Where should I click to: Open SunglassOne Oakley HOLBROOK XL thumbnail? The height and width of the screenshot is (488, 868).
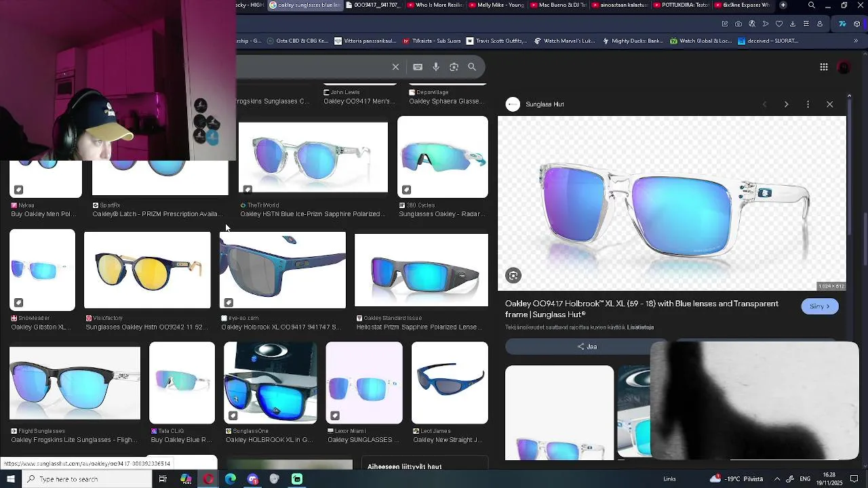[270, 383]
